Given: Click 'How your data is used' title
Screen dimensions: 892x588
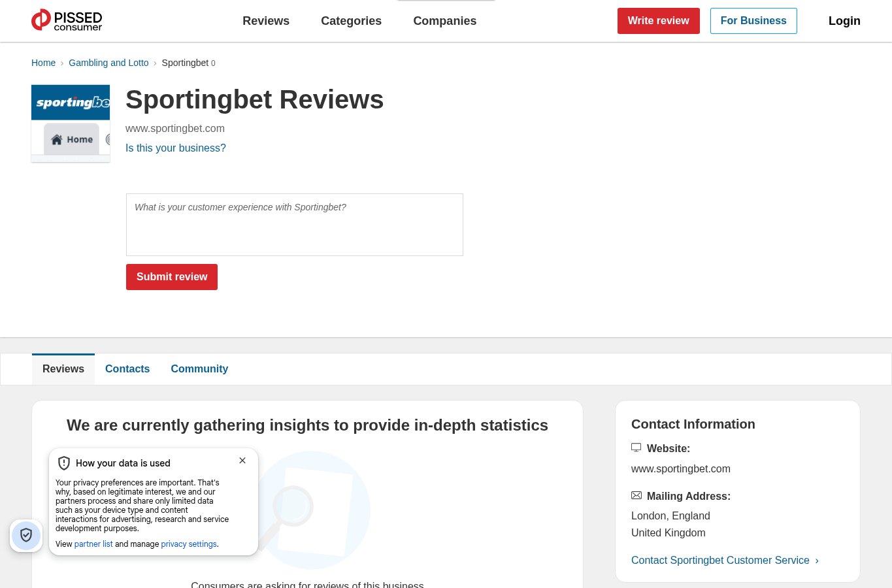Looking at the screenshot, I should [x=123, y=463].
